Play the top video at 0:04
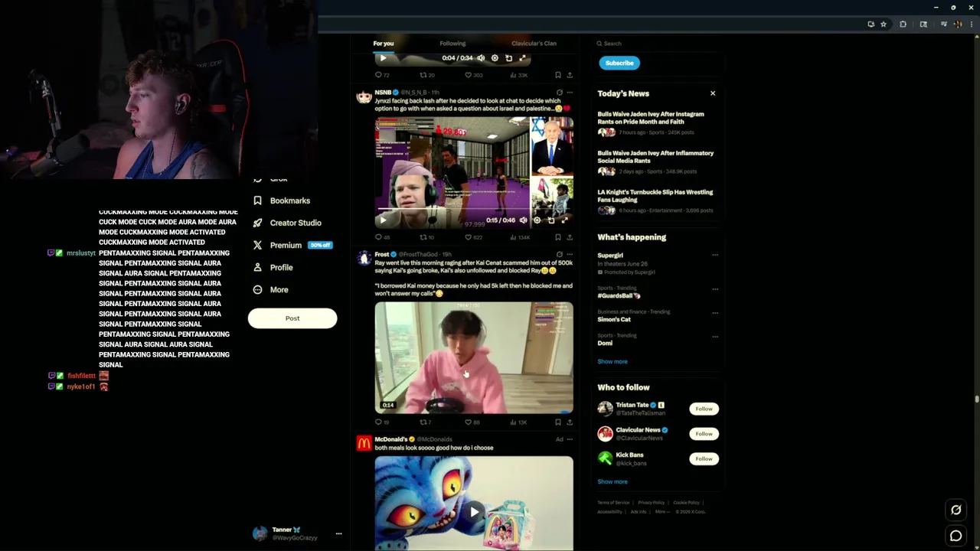 pyautogui.click(x=383, y=58)
